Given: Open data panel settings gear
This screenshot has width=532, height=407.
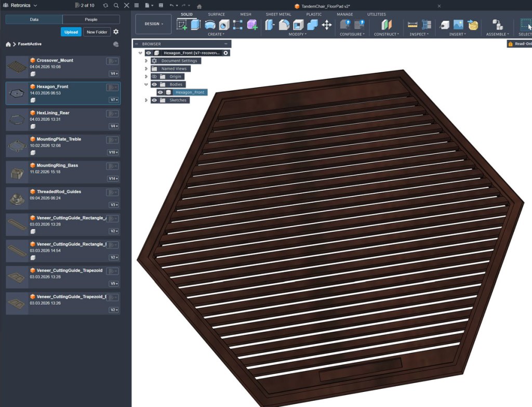Looking at the screenshot, I should click(x=116, y=32).
